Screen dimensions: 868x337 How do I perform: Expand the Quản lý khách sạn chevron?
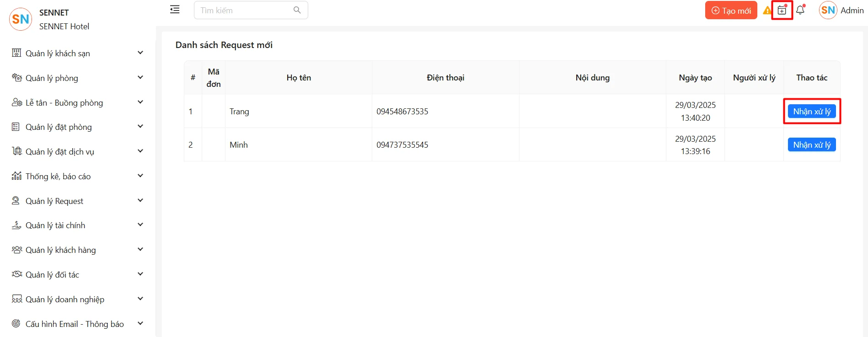click(x=140, y=53)
